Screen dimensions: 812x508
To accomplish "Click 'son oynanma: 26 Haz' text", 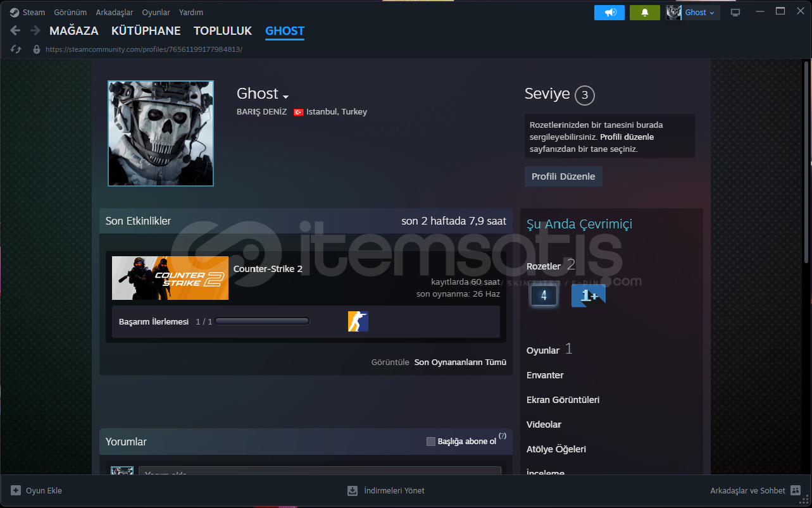I will 458,294.
